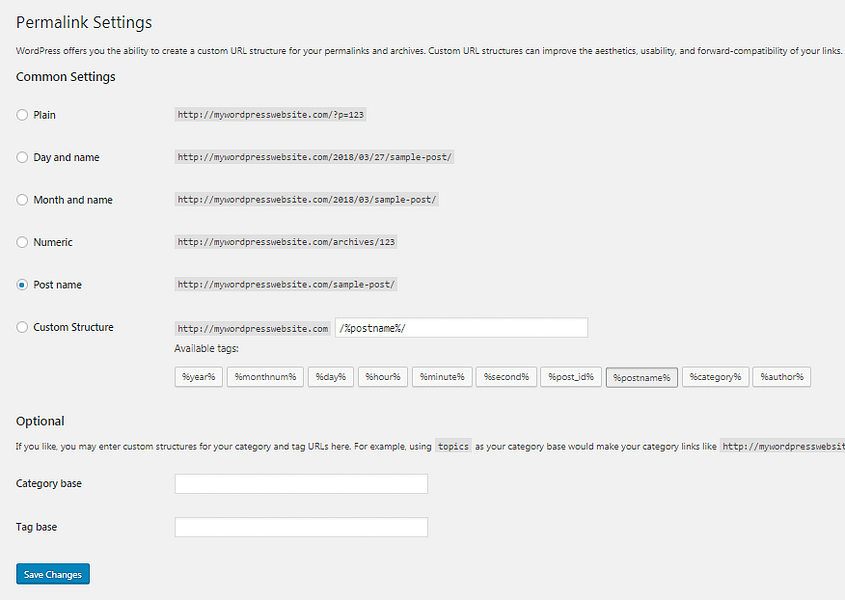Select the Plain permalink structure
Image resolution: width=845 pixels, height=600 pixels.
(21, 115)
